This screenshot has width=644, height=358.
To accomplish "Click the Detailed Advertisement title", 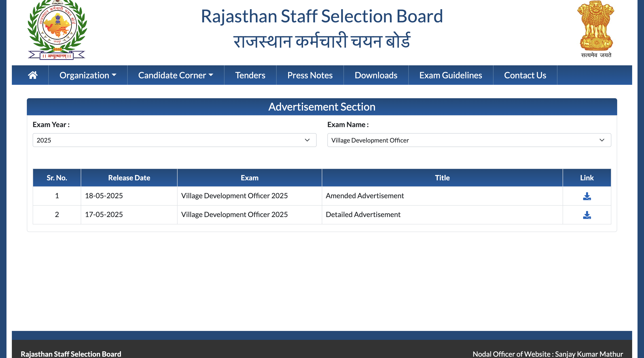I will [x=363, y=214].
